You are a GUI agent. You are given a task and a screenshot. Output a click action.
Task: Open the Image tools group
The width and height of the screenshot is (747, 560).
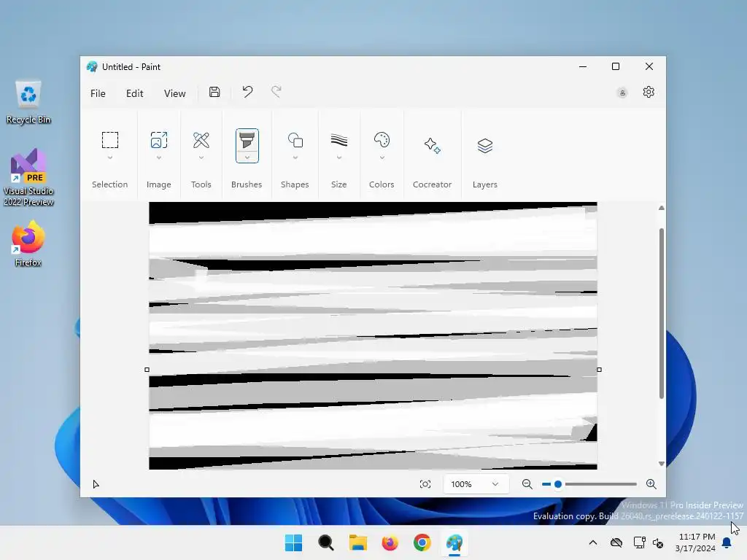click(158, 140)
